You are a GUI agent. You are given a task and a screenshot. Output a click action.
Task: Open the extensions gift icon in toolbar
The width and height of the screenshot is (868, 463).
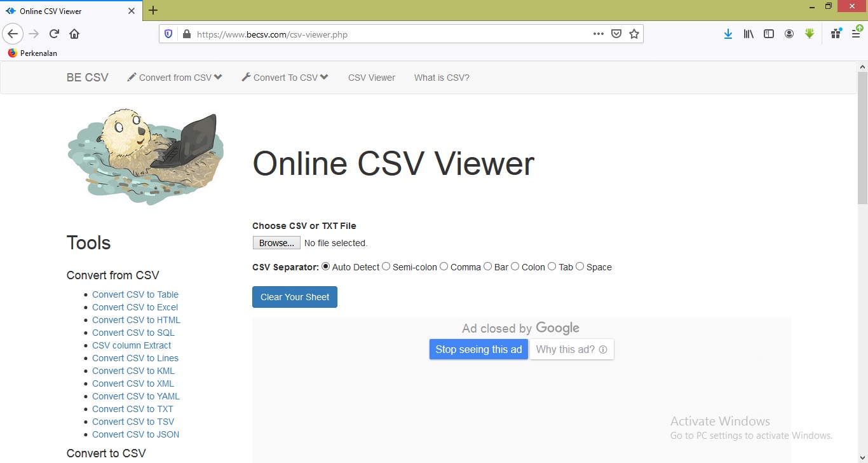pyautogui.click(x=836, y=34)
